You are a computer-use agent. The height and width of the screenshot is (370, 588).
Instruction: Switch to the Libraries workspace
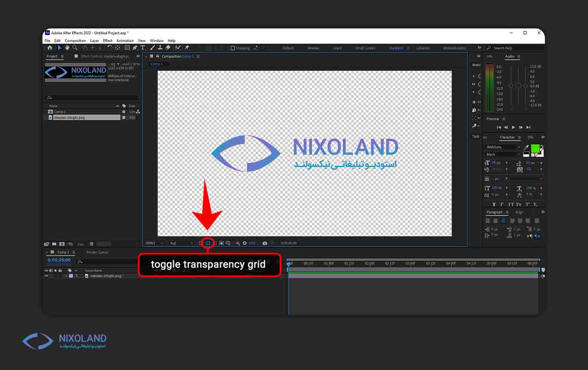coord(423,48)
